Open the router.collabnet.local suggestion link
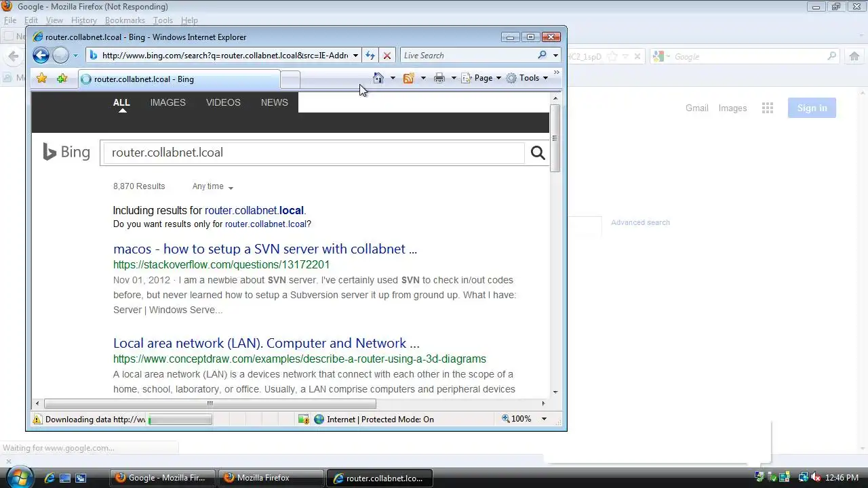Image resolution: width=868 pixels, height=488 pixels. [254, 210]
